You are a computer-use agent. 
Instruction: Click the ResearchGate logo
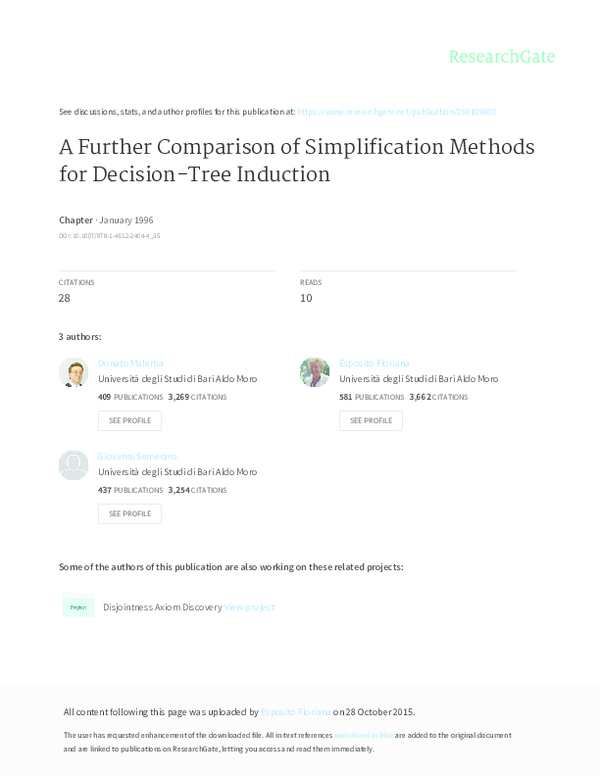tap(501, 56)
